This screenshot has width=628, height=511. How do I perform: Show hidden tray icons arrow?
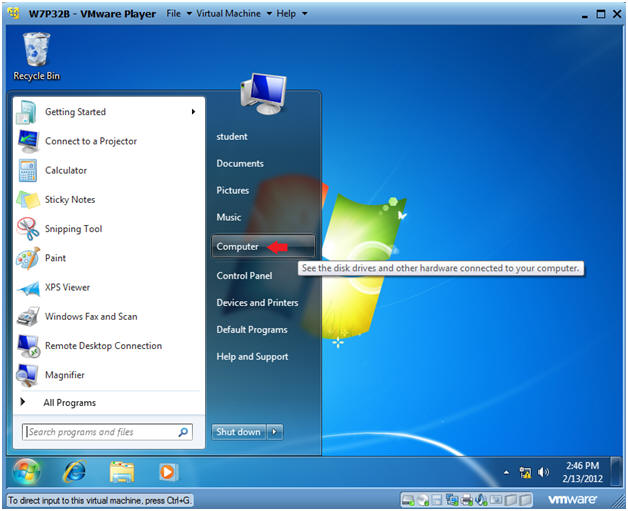(x=507, y=473)
